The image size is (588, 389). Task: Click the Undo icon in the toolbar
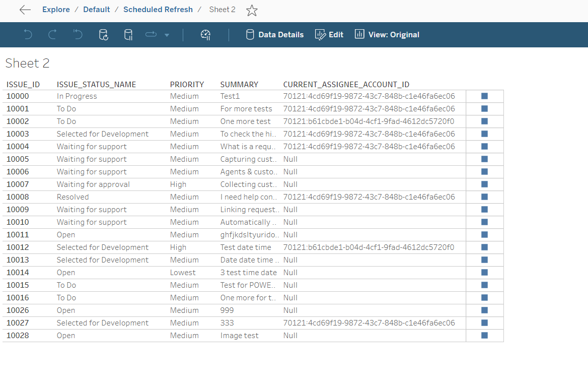pyautogui.click(x=28, y=35)
